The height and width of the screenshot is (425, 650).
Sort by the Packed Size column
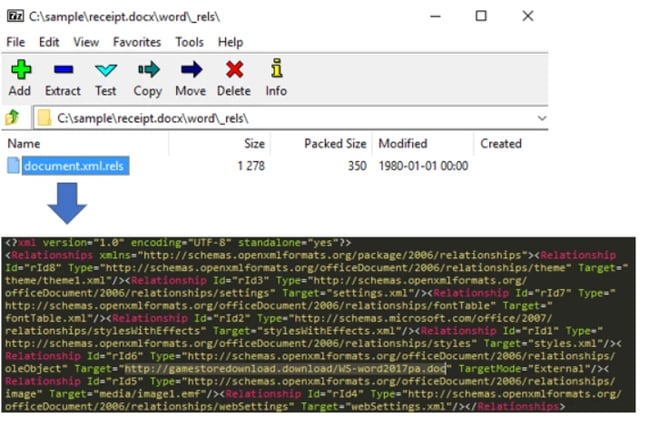pyautogui.click(x=335, y=143)
